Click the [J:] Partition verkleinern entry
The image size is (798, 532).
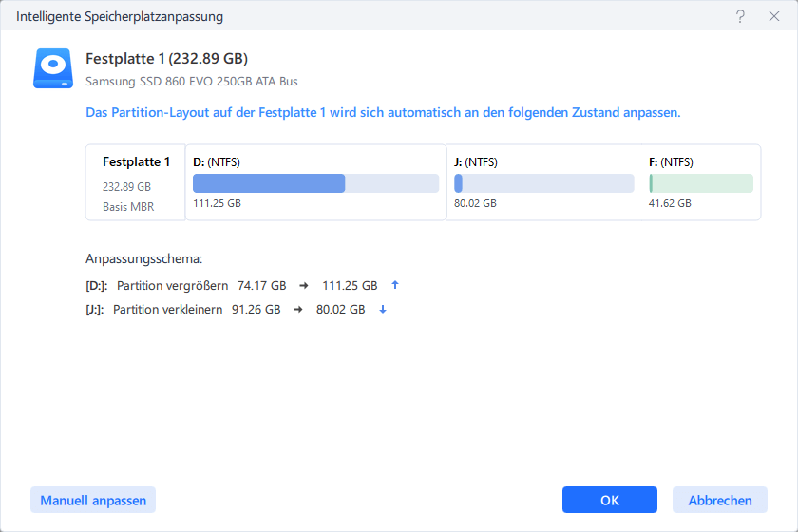point(237,310)
